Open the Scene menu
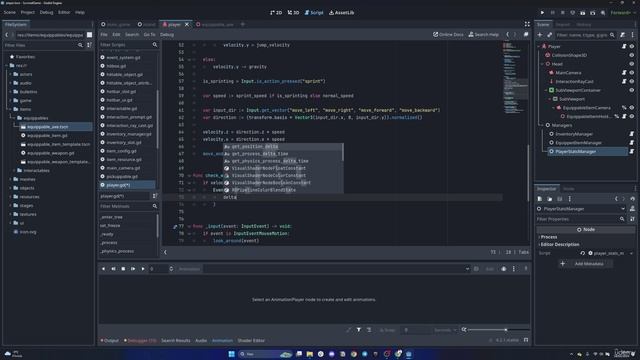 9,13
